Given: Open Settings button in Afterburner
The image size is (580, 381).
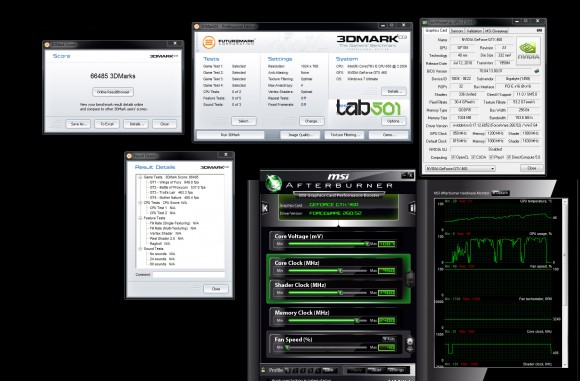Looking at the screenshot, I should (397, 370).
